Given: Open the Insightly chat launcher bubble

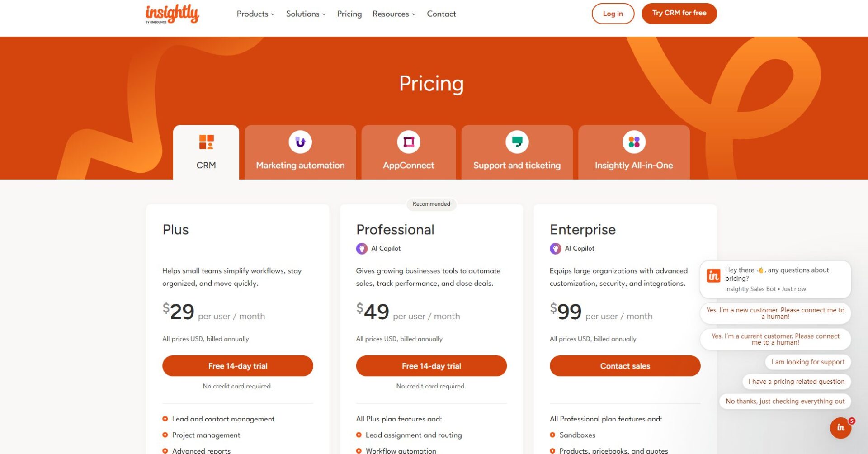Looking at the screenshot, I should click(840, 427).
